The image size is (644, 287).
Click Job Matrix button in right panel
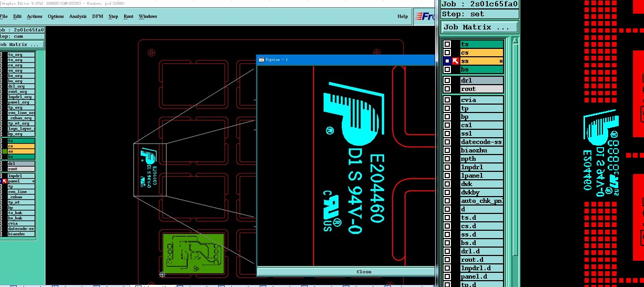(x=480, y=27)
